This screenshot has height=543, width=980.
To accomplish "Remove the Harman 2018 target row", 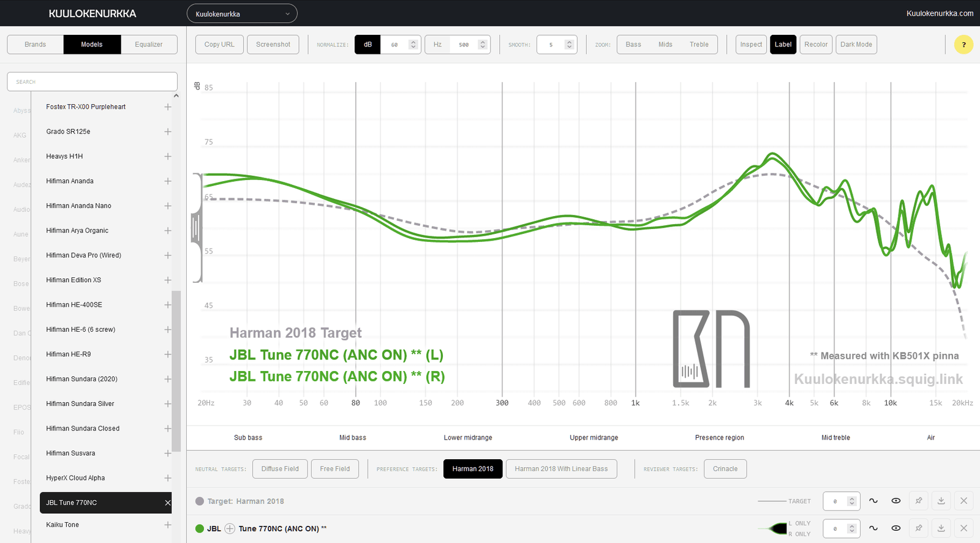I will pyautogui.click(x=963, y=501).
